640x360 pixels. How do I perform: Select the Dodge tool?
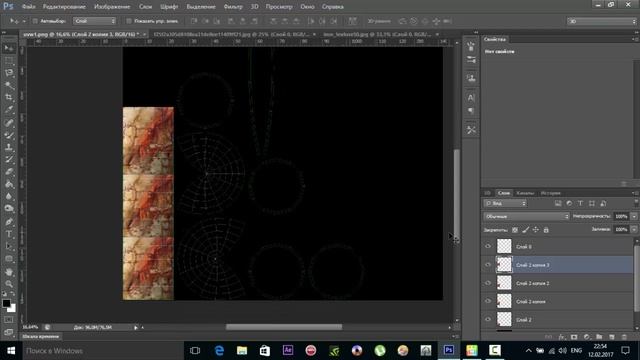(x=9, y=209)
